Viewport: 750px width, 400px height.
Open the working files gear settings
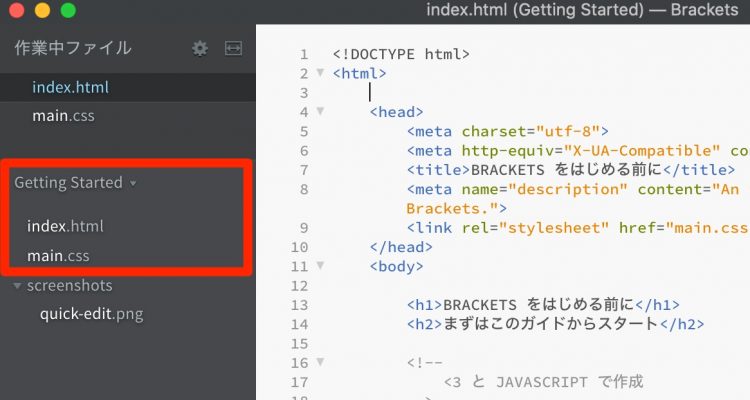click(200, 48)
